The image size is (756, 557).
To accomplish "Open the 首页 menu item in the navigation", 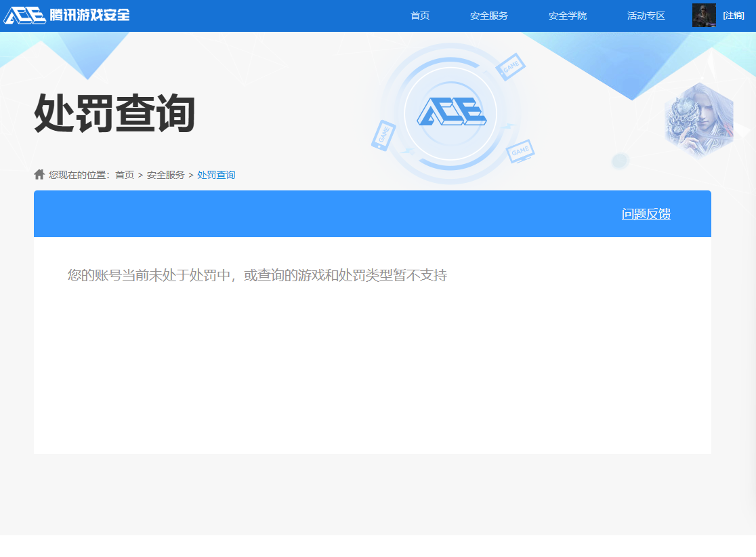I will tap(421, 15).
